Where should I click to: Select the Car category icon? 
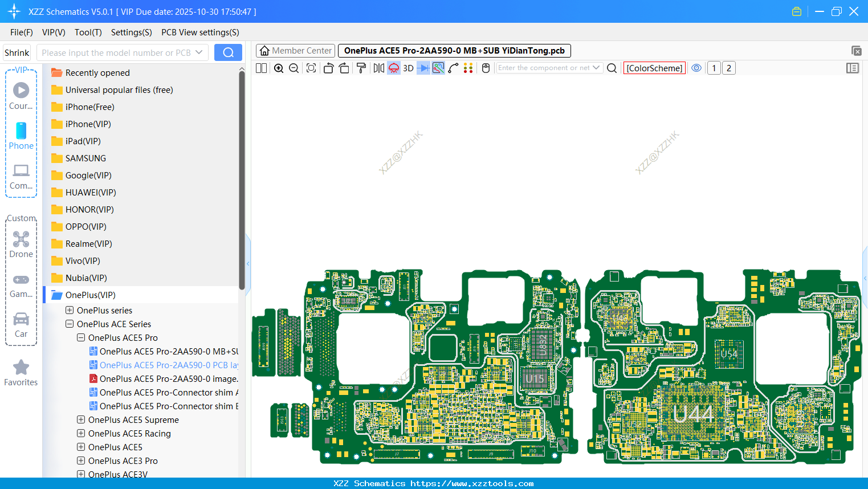coord(21,325)
